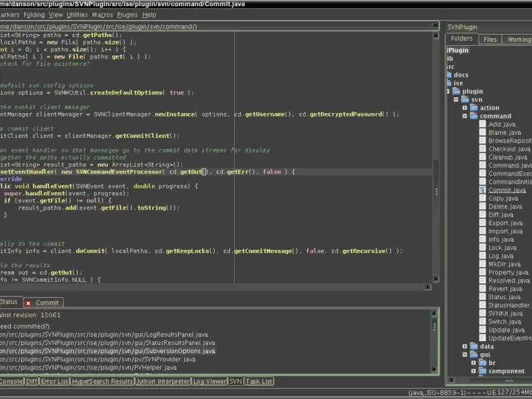Open the HyperSearch Results dockable
Image resolution: width=532 pixels, height=399 pixels.
[102, 381]
